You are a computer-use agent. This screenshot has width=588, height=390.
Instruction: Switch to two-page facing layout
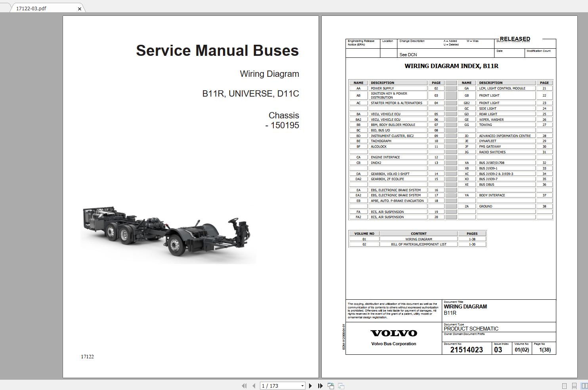click(584, 386)
